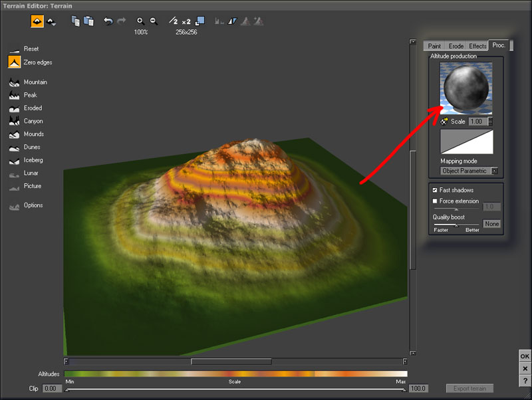Click the None quality boost button
532x400 pixels.
pyautogui.click(x=491, y=224)
